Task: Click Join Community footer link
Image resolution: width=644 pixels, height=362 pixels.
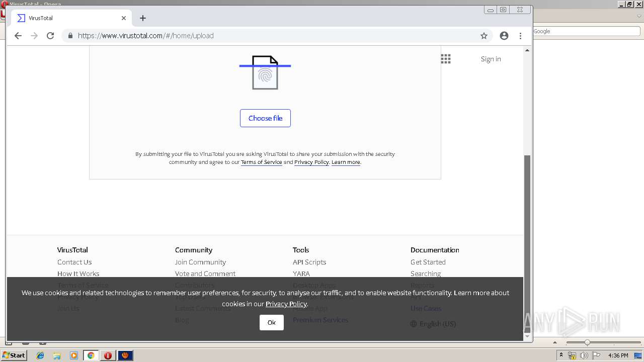Action: pyautogui.click(x=200, y=262)
